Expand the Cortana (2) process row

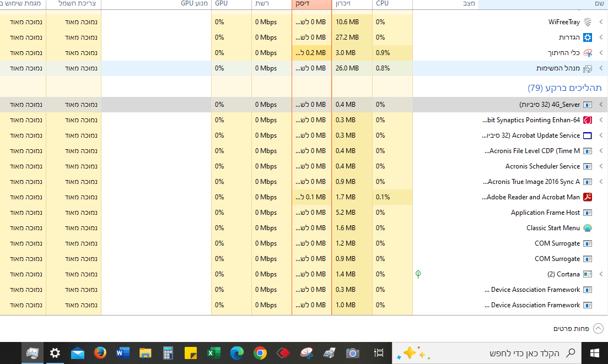[601, 274]
